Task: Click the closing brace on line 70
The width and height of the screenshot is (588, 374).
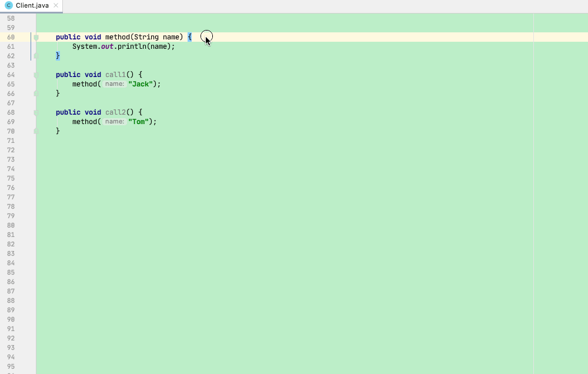Action: [x=58, y=131]
